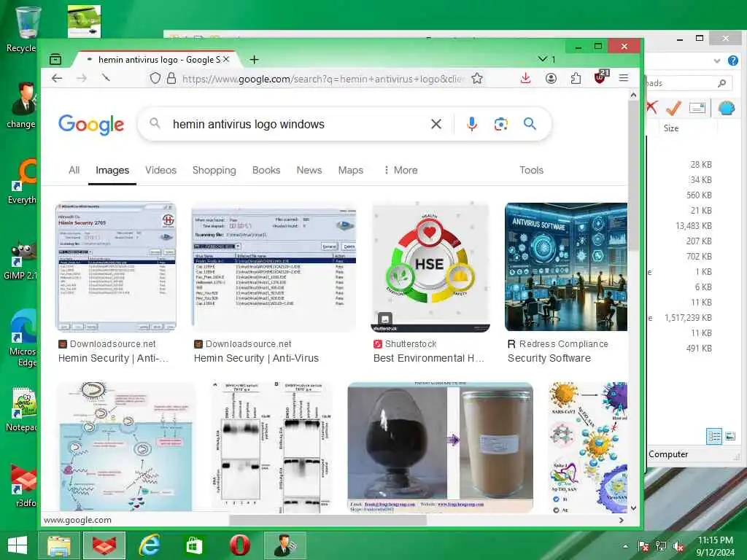This screenshot has height=560, width=747.
Task: Open the HSE Shutterstock image thumbnail
Action: 430,267
